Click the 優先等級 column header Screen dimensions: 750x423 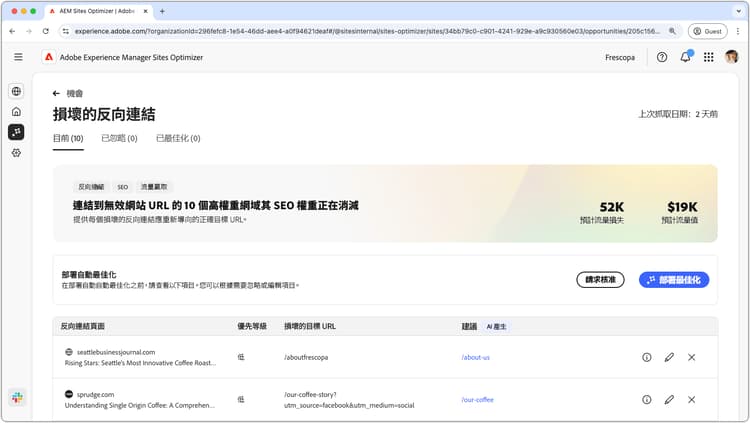pos(252,326)
